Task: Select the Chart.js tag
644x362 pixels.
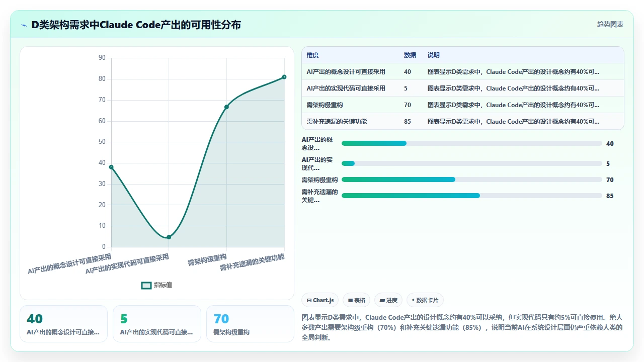Action: (x=320, y=300)
